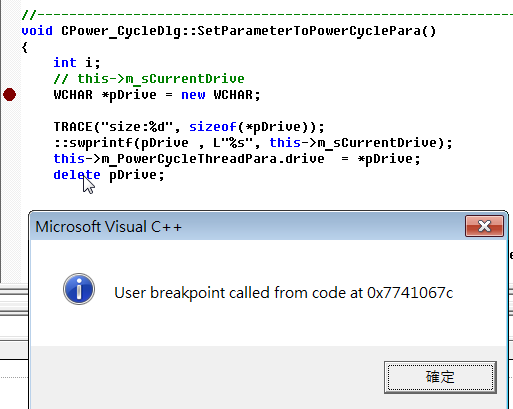Click the 'void' keyword in function header
This screenshot has width=513, height=409.
(37, 31)
